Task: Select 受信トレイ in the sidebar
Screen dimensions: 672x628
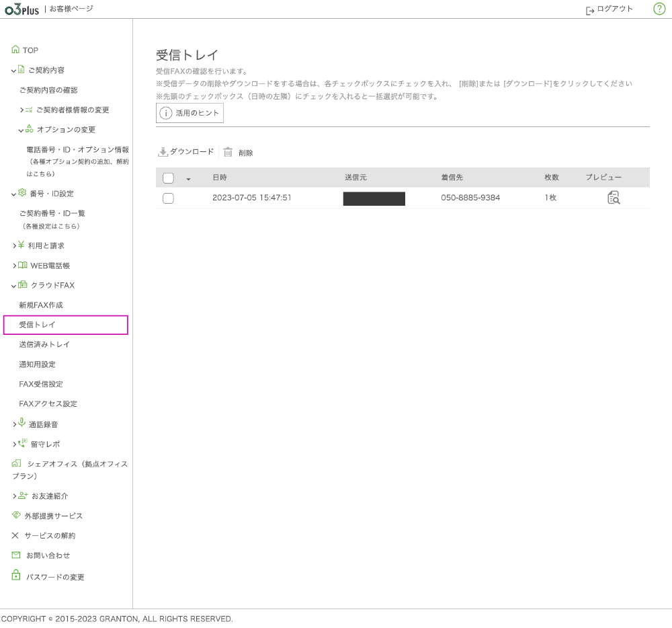Action: [66, 325]
